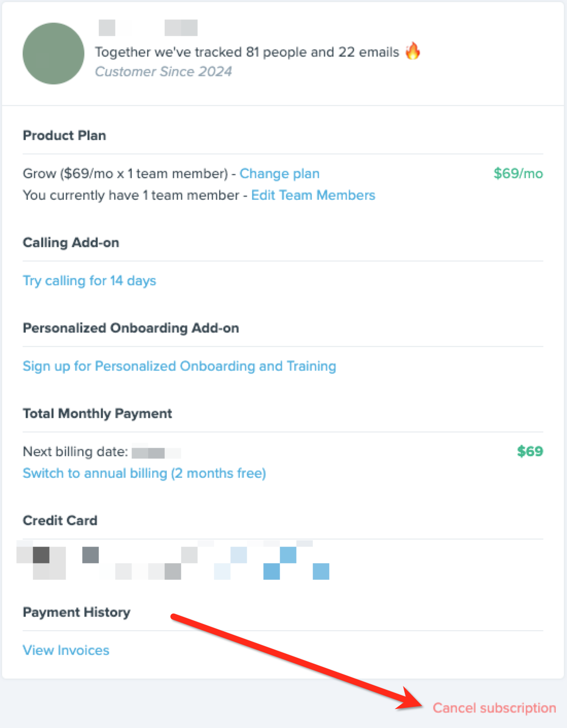The width and height of the screenshot is (567, 728).
Task: Click the blurred credit card details row
Action: [173, 560]
